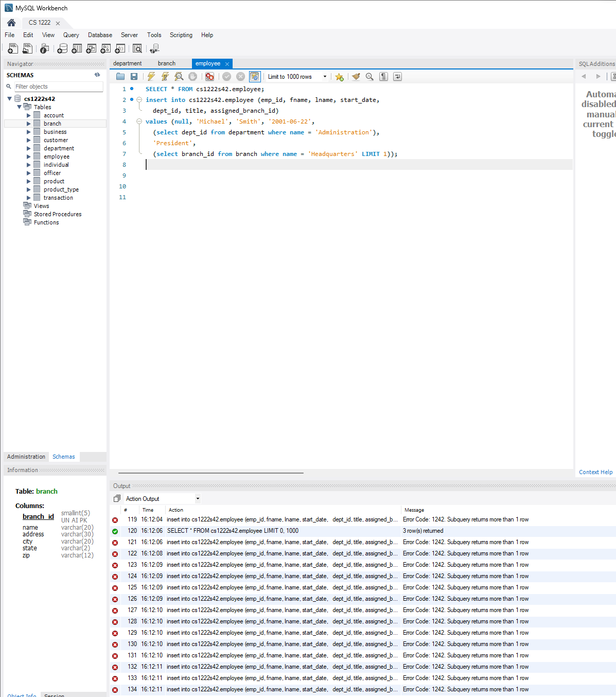Close the CS 1222 connection tab
The height and width of the screenshot is (697, 616).
tap(58, 23)
